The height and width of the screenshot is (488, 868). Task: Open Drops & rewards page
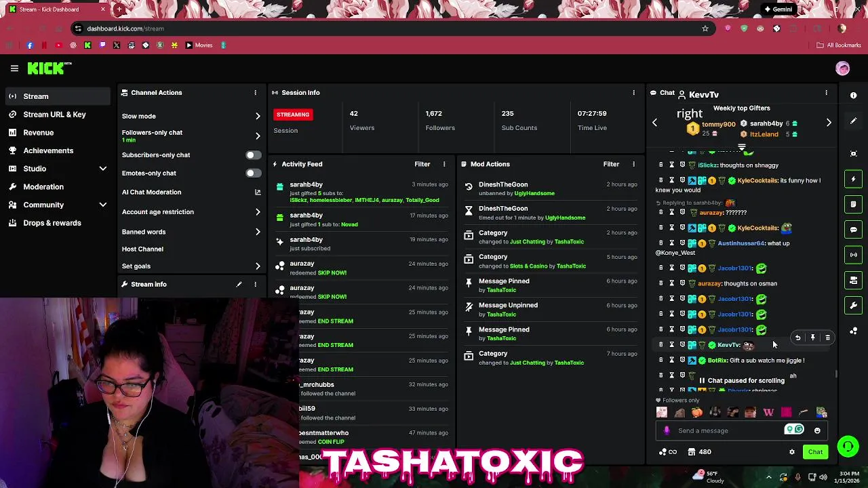(56, 223)
